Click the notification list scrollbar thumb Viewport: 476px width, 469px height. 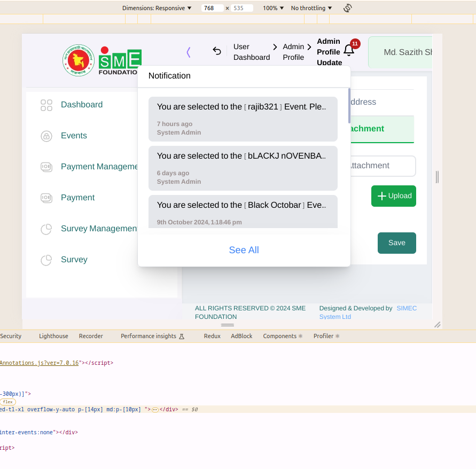click(349, 106)
